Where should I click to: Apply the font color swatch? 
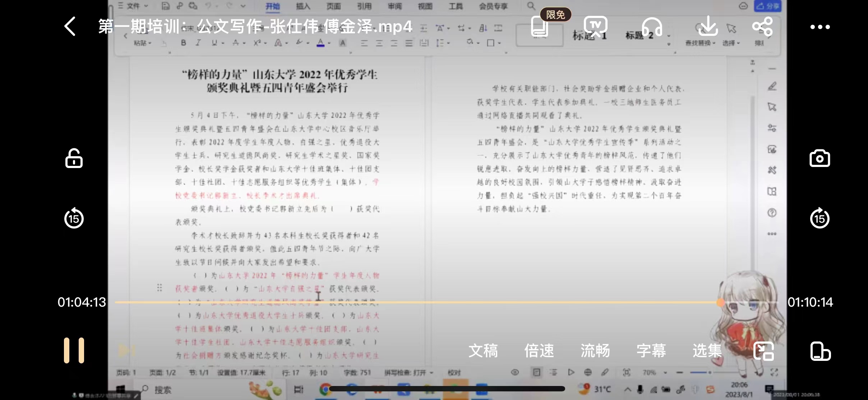pos(321,43)
